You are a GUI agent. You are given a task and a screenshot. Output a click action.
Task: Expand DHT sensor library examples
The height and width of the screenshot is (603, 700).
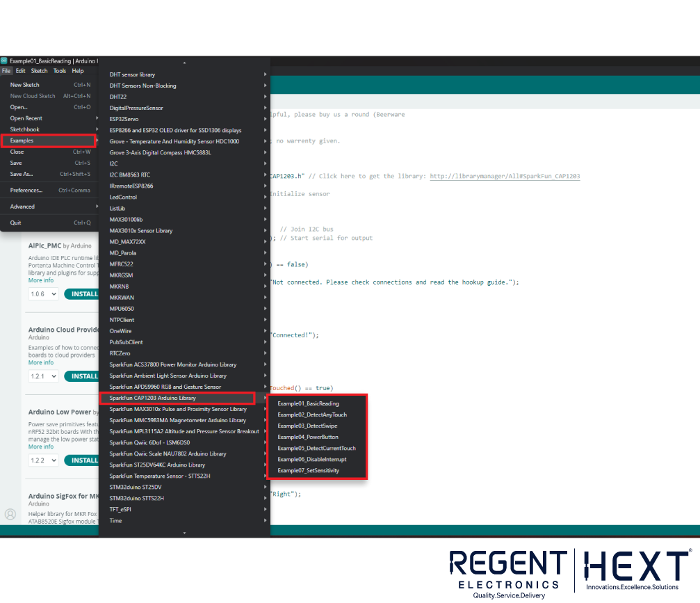[184, 74]
